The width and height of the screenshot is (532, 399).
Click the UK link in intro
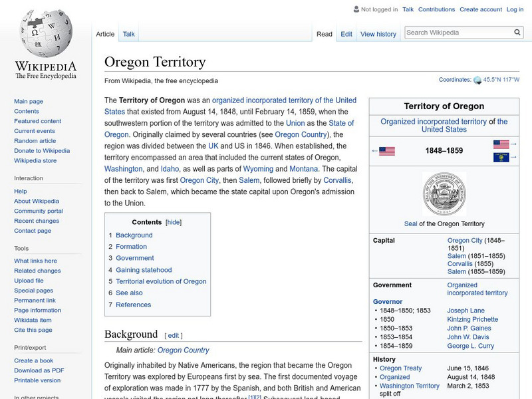click(x=213, y=146)
